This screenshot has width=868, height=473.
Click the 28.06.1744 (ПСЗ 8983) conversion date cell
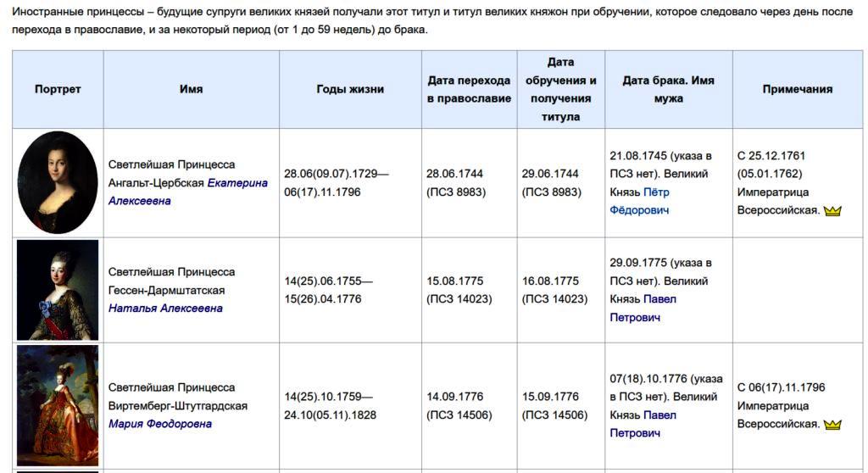(x=455, y=182)
